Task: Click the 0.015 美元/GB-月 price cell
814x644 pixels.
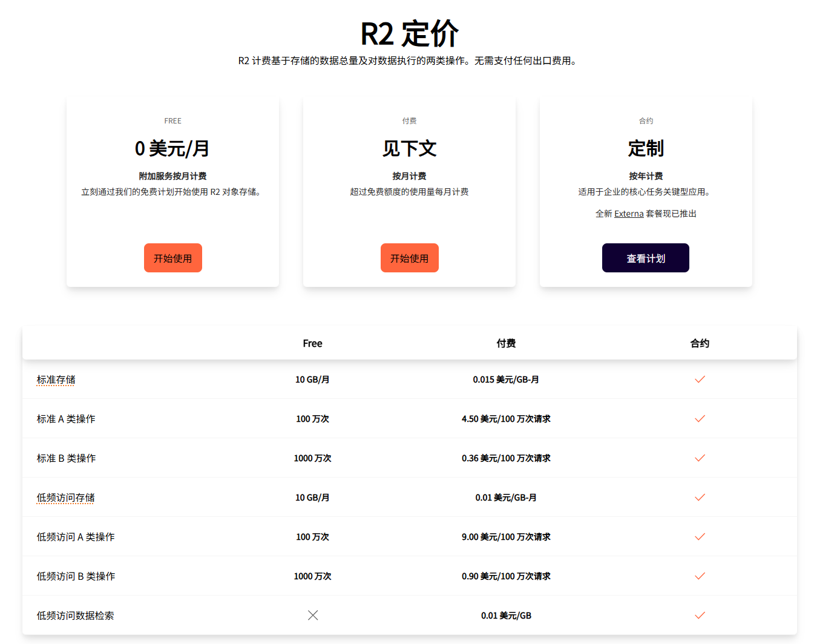Action: [506, 379]
